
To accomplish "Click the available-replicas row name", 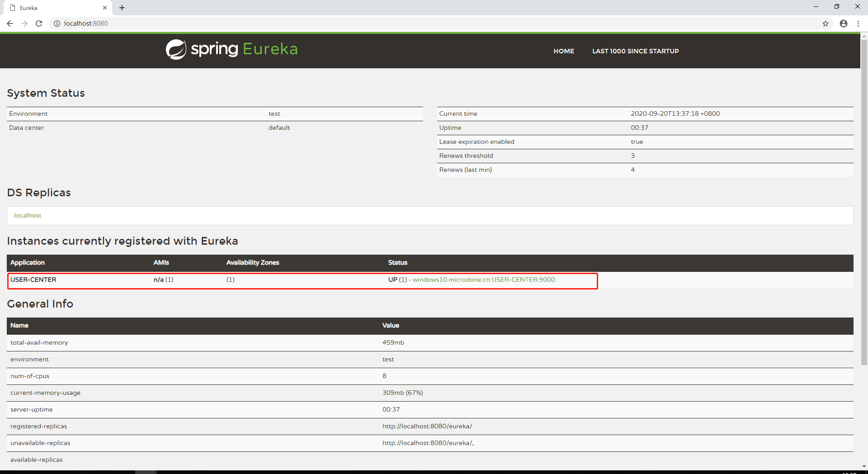I will 37,460.
